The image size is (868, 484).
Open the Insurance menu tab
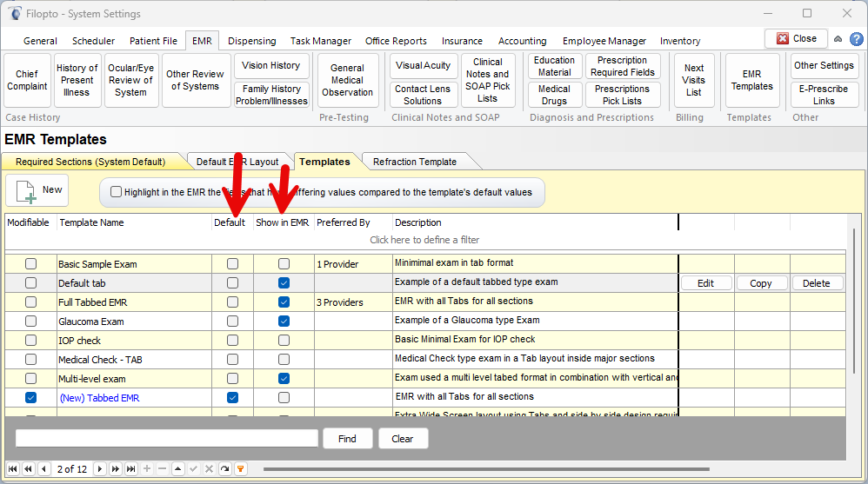[462, 41]
